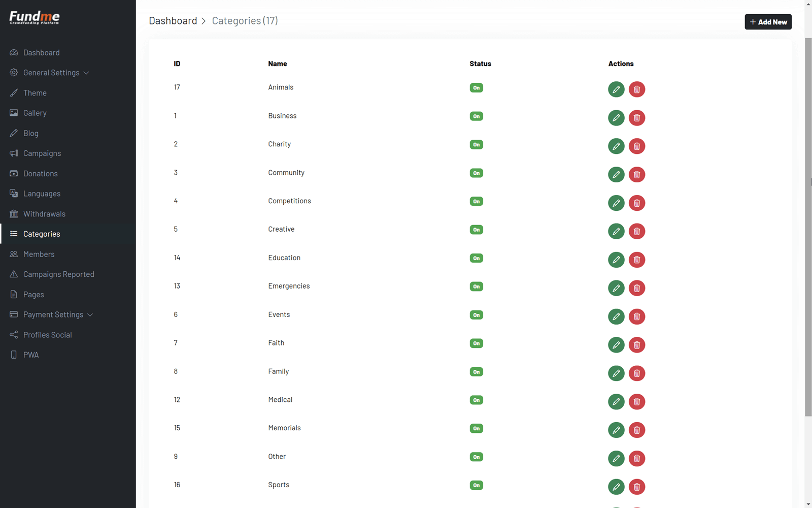Open the Gallery section via its image icon
Screen dimensions: 812x508
coord(14,113)
